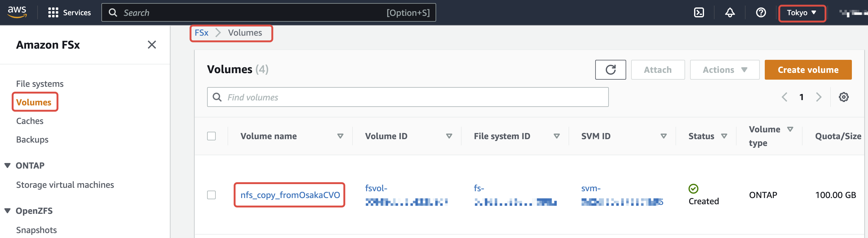Viewport: 868px width, 238px height.
Task: Collapse the ONTAP navigation section
Action: (x=7, y=165)
